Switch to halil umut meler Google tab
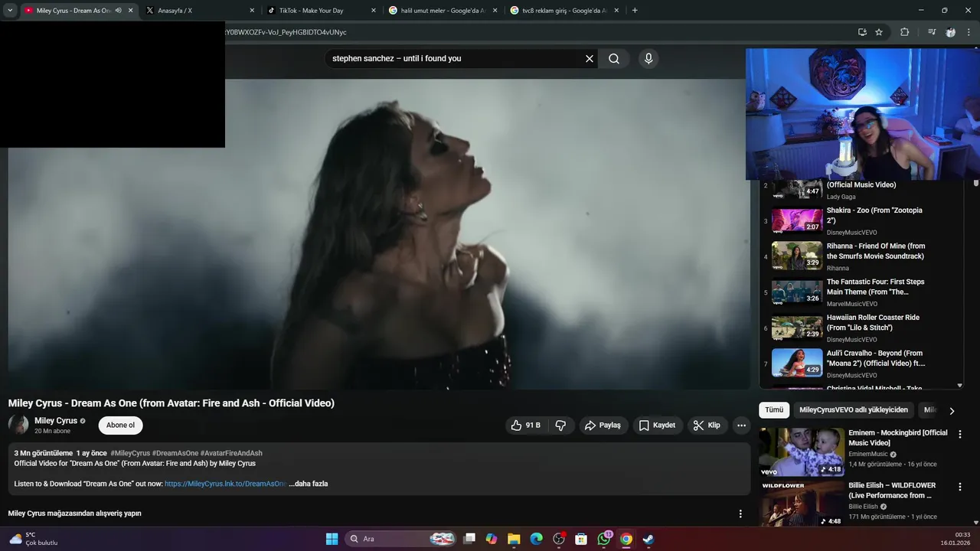980x551 pixels. tap(442, 11)
